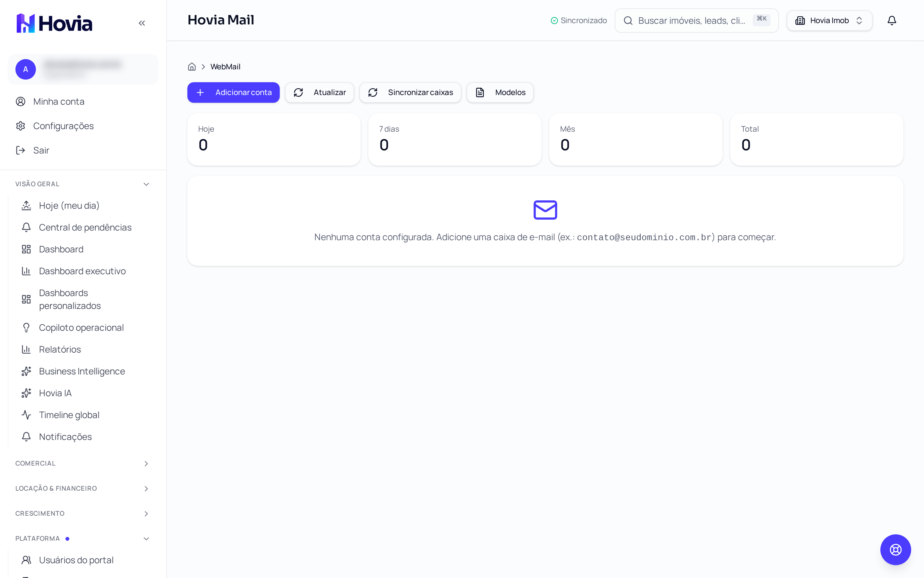
Task: Click the Sair logout icon
Action: 21,150
